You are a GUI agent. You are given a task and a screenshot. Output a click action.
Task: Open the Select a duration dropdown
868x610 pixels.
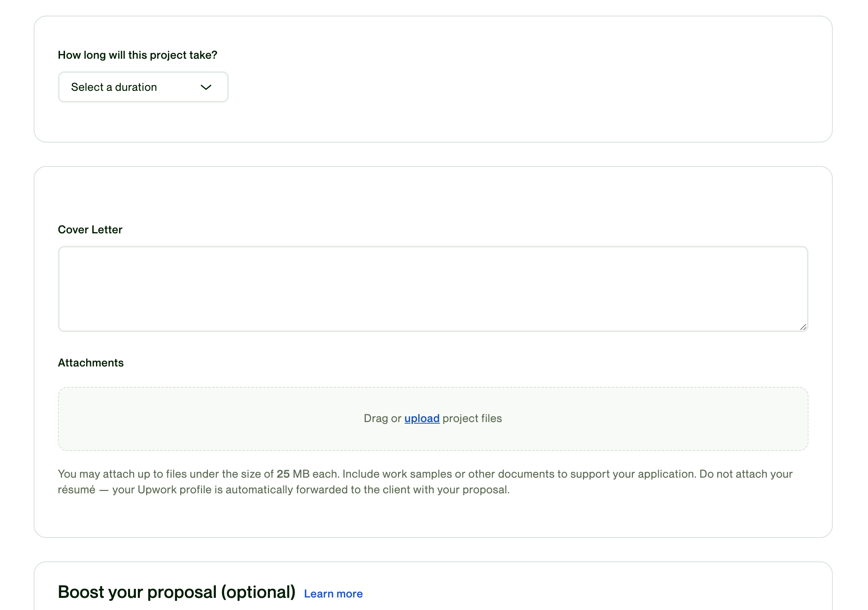click(143, 87)
